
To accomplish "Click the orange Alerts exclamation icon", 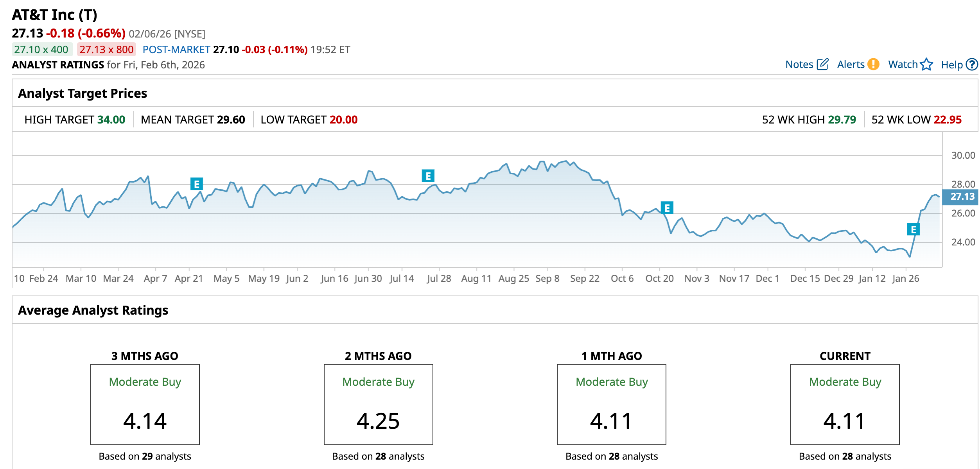I will coord(873,64).
